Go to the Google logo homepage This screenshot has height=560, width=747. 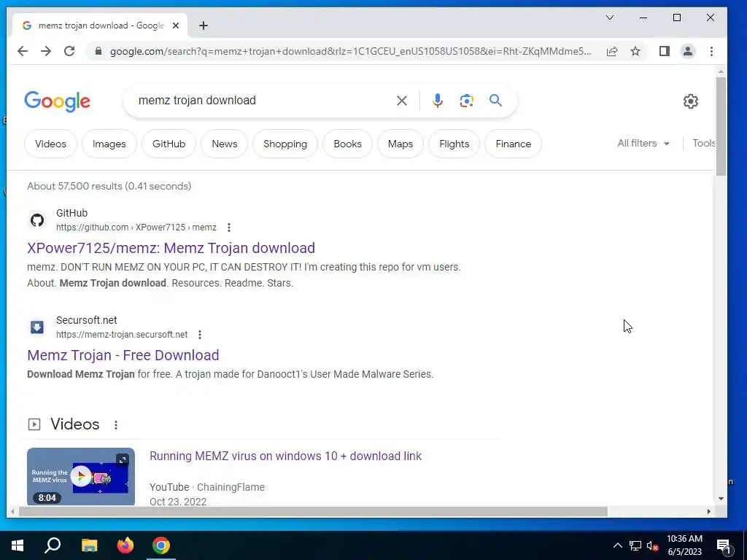57,101
